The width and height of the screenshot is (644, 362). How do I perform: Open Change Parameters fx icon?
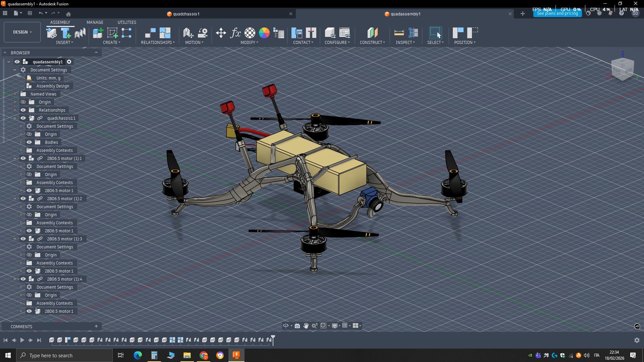(235, 33)
